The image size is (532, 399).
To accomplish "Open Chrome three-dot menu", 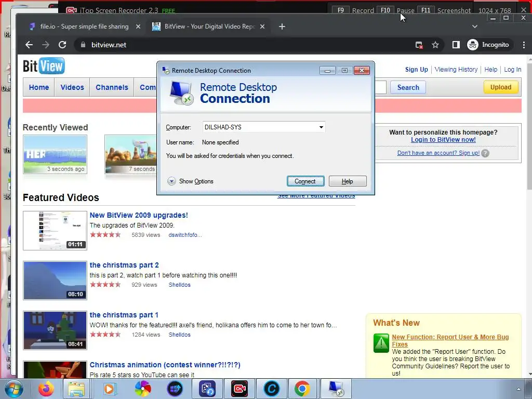I will click(524, 45).
